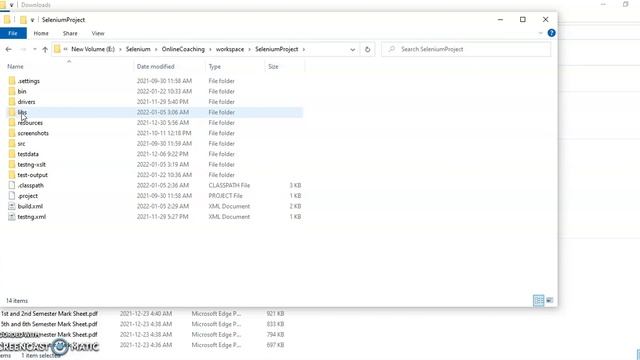640x360 pixels.
Task: Open the address bar history dropdown
Action: (353, 49)
